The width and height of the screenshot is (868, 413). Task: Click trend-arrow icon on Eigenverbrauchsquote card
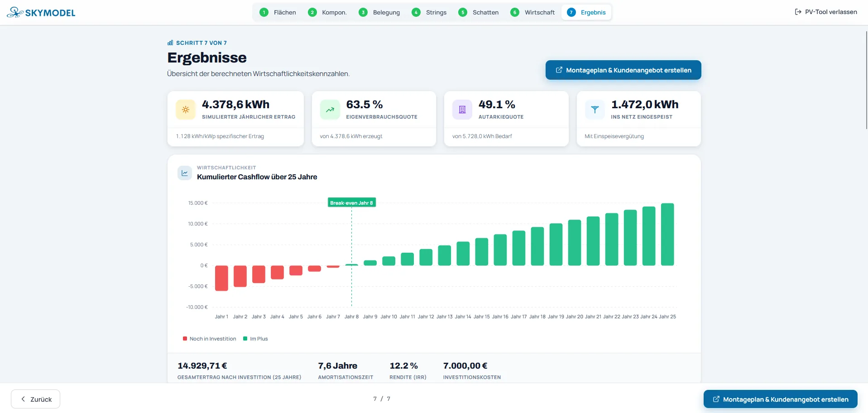click(x=330, y=110)
